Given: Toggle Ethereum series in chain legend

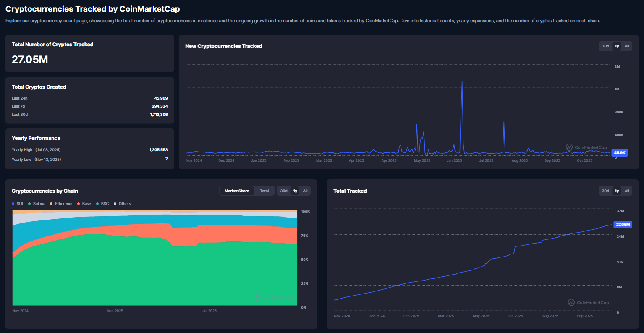Looking at the screenshot, I should tap(61, 204).
